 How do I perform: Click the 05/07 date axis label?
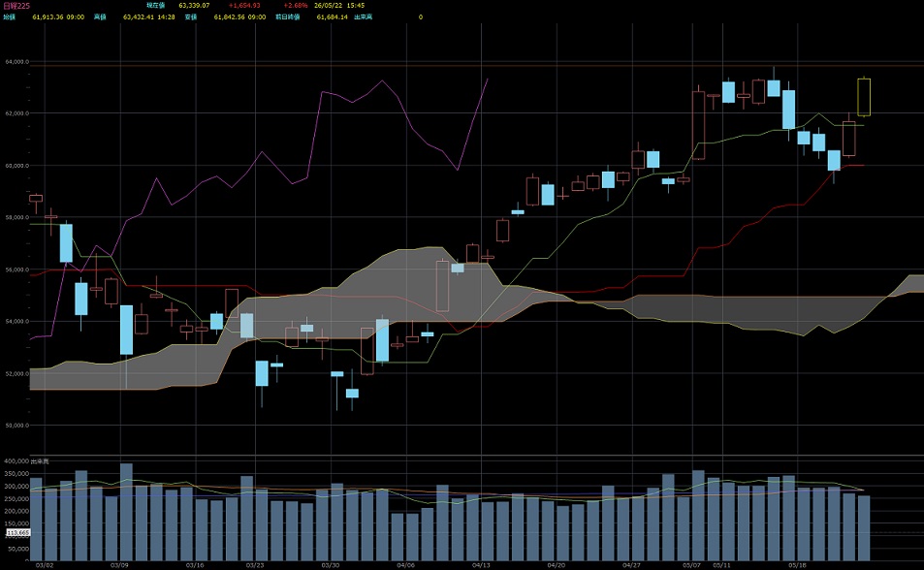tap(692, 565)
